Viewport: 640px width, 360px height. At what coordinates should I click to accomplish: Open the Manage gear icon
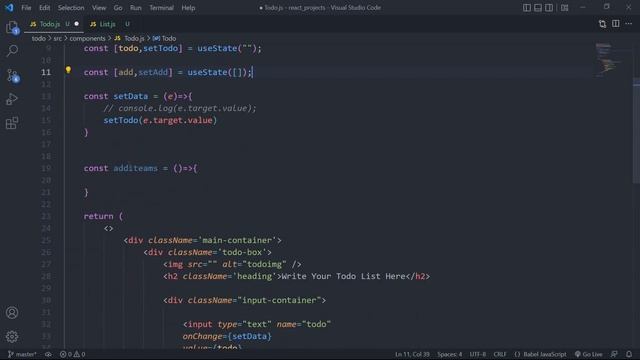pos(12,336)
